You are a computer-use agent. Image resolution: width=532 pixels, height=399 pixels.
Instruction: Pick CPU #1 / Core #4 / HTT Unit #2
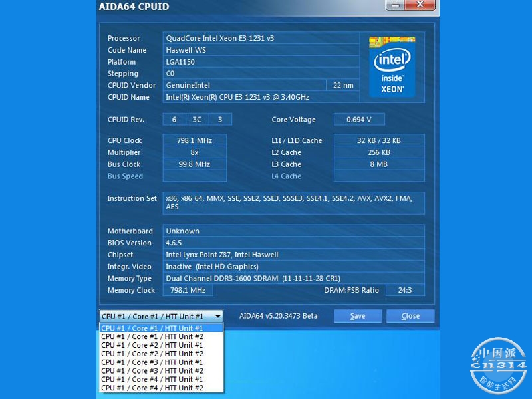coord(161,388)
